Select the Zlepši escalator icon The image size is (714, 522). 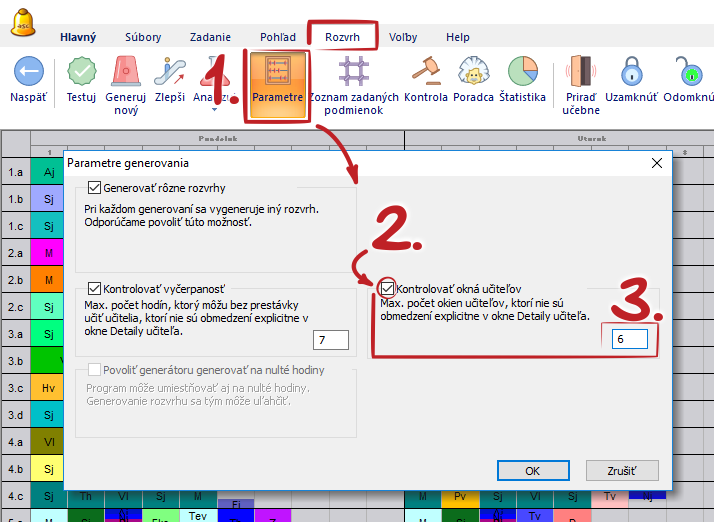coord(170,72)
